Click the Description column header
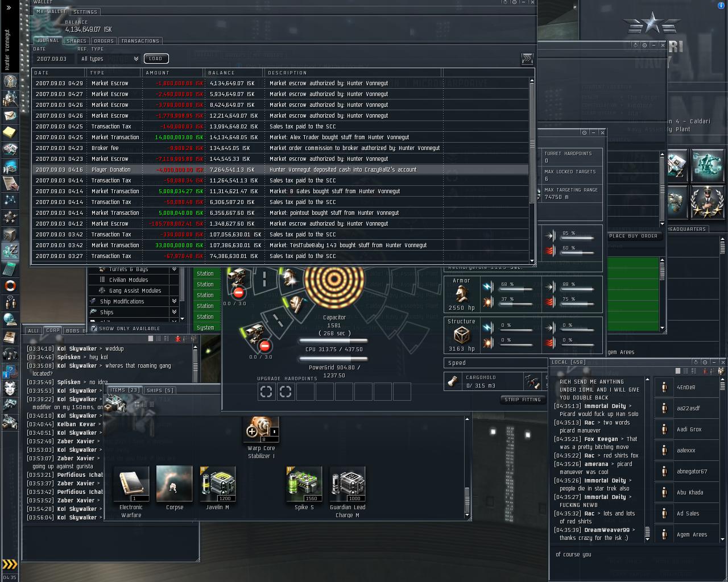This screenshot has height=582, width=728. 353,73
